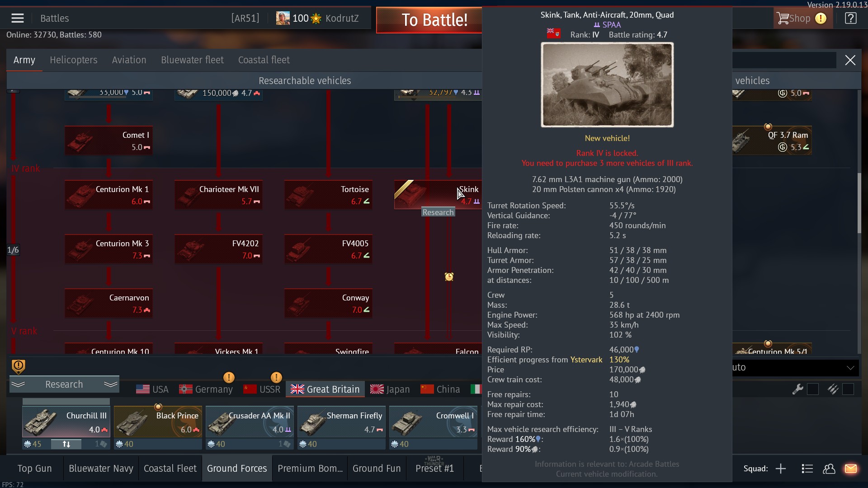This screenshot has width=868, height=488.
Task: Click the yellow Shop notification badge
Action: [821, 19]
